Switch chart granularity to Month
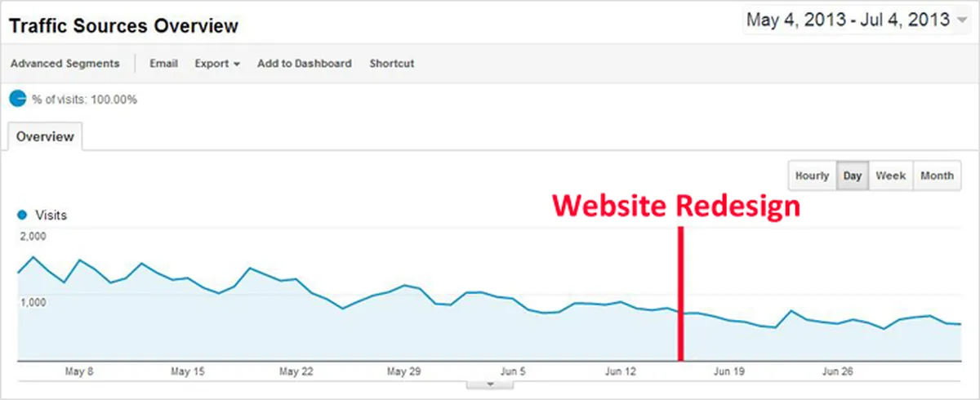The height and width of the screenshot is (400, 980). click(938, 176)
